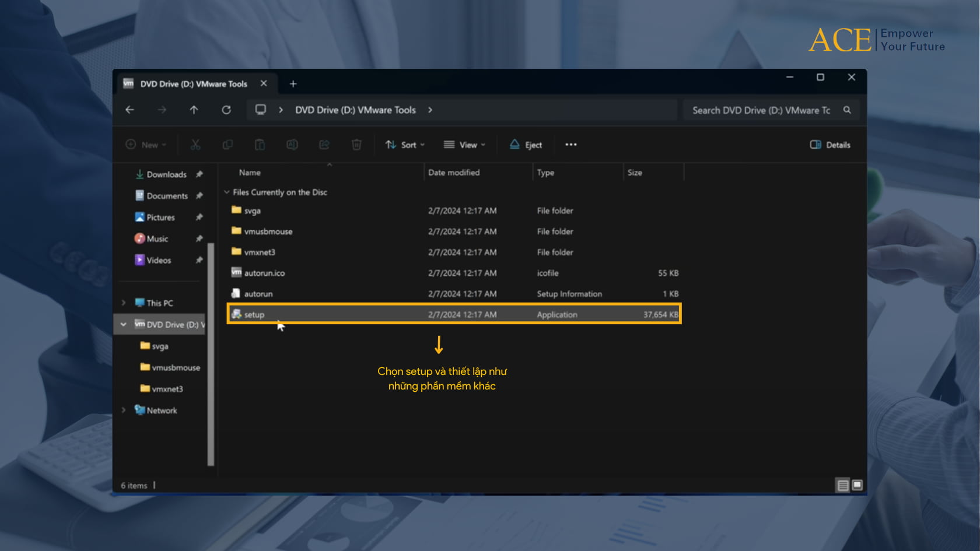The height and width of the screenshot is (551, 980).
Task: Switch to details list view icon in status bar
Action: click(x=843, y=485)
